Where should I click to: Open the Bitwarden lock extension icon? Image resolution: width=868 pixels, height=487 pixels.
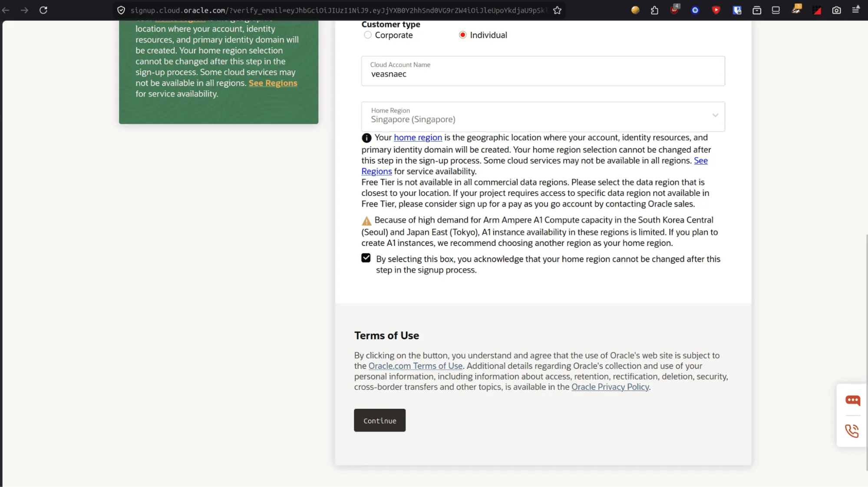coord(737,10)
